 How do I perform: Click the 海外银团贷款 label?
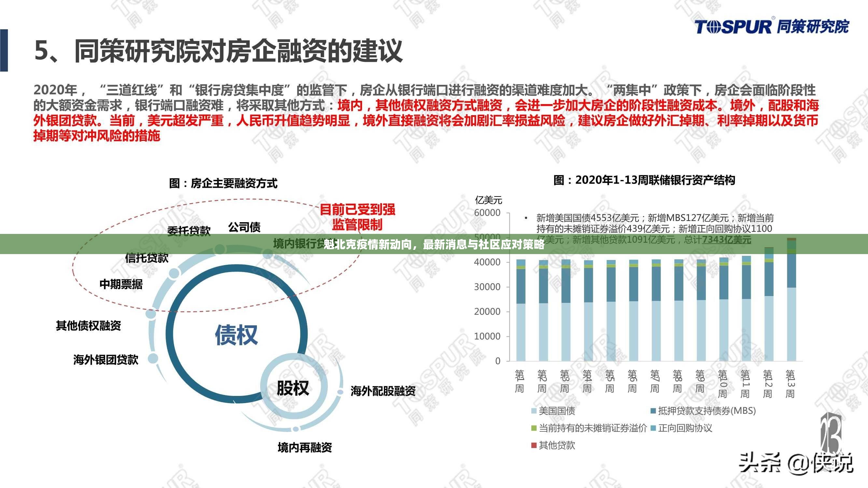point(106,360)
